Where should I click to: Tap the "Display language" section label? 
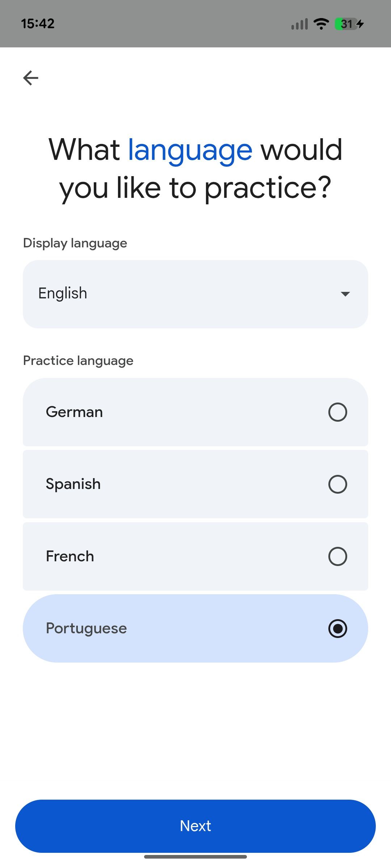[x=75, y=243]
